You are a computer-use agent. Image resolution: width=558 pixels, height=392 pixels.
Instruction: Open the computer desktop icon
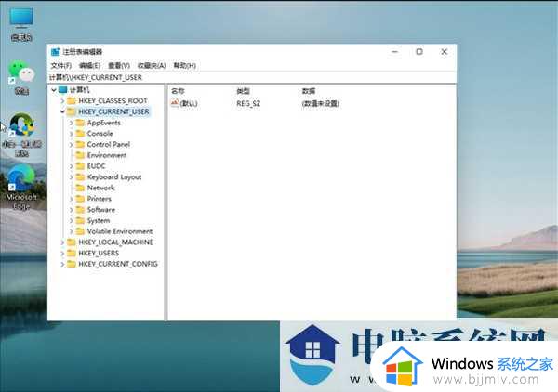[21, 24]
